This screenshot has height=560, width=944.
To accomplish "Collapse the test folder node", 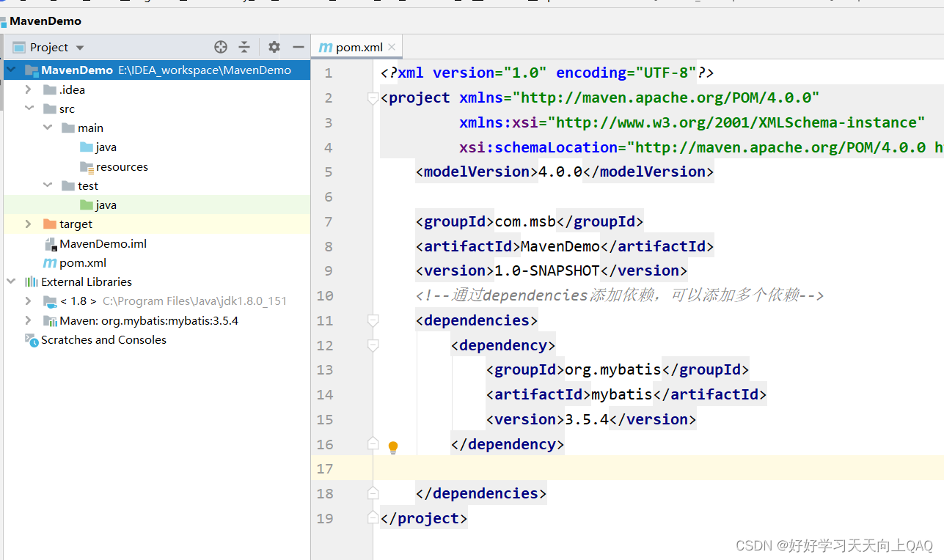I will tap(47, 185).
